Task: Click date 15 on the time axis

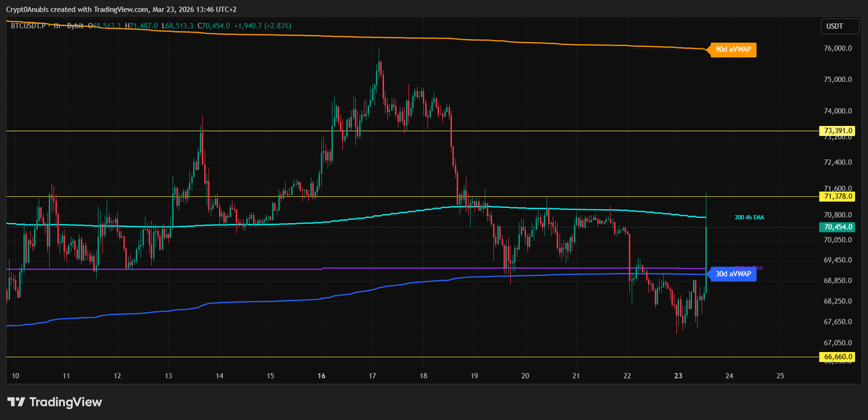Action: coord(271,377)
